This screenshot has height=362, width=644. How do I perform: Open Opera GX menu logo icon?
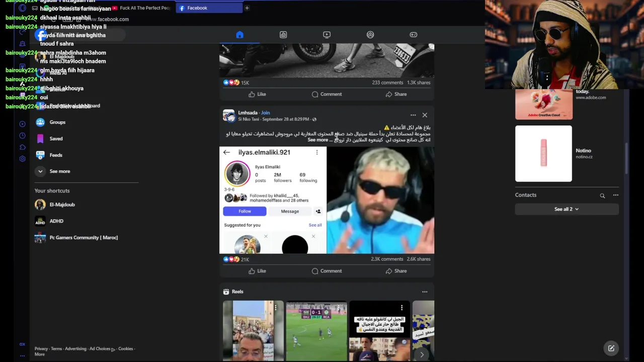pos(22,8)
